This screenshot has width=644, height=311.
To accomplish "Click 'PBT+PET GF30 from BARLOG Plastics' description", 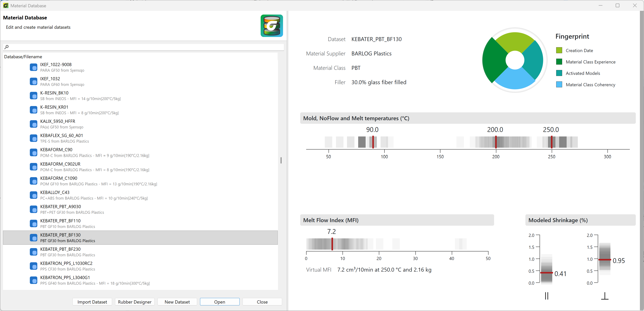I will (72, 212).
